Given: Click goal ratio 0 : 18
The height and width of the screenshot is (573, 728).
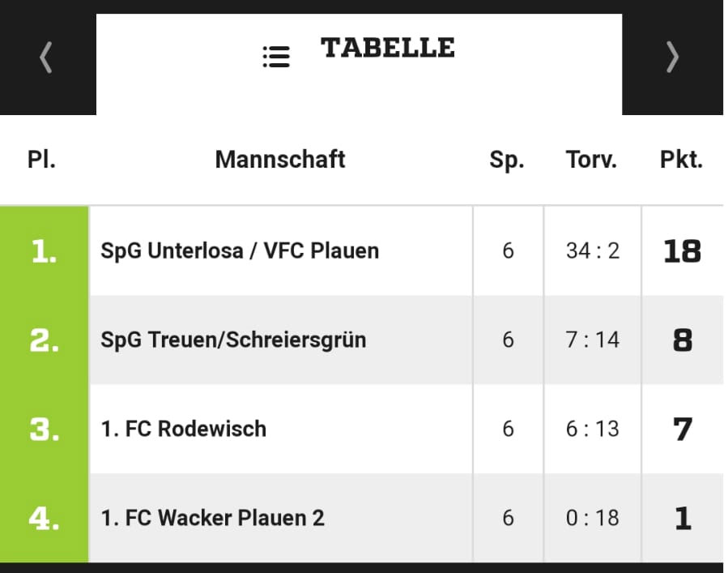Looking at the screenshot, I should coord(593,518).
